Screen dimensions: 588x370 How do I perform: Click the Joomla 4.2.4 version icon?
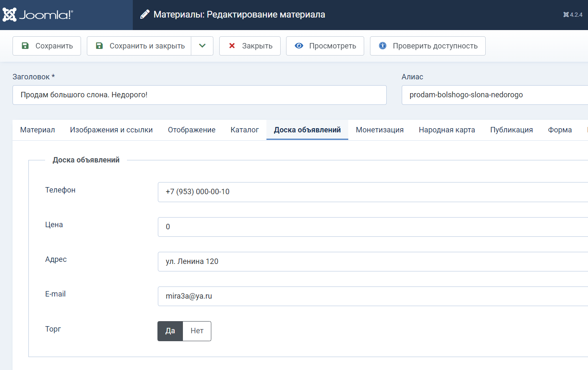tap(566, 15)
